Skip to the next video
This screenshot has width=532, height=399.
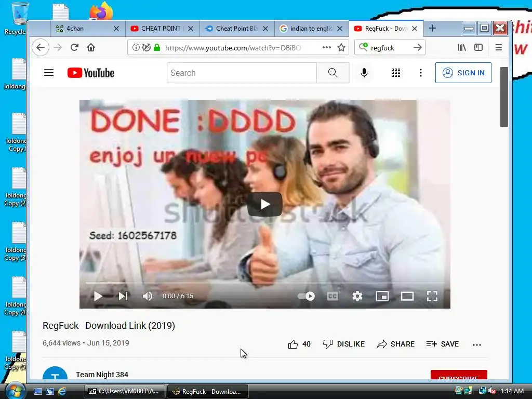coord(123,296)
